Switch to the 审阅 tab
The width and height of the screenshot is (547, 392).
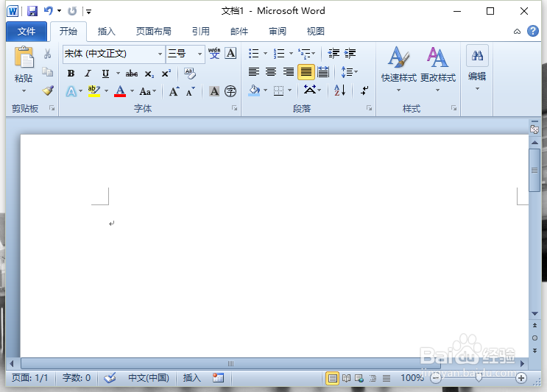[x=278, y=32]
